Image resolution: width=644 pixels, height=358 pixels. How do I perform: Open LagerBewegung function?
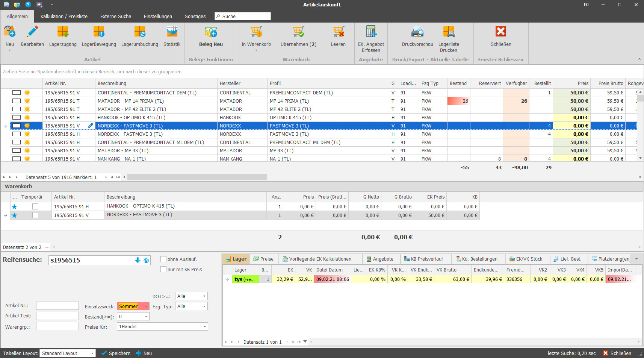pyautogui.click(x=99, y=32)
